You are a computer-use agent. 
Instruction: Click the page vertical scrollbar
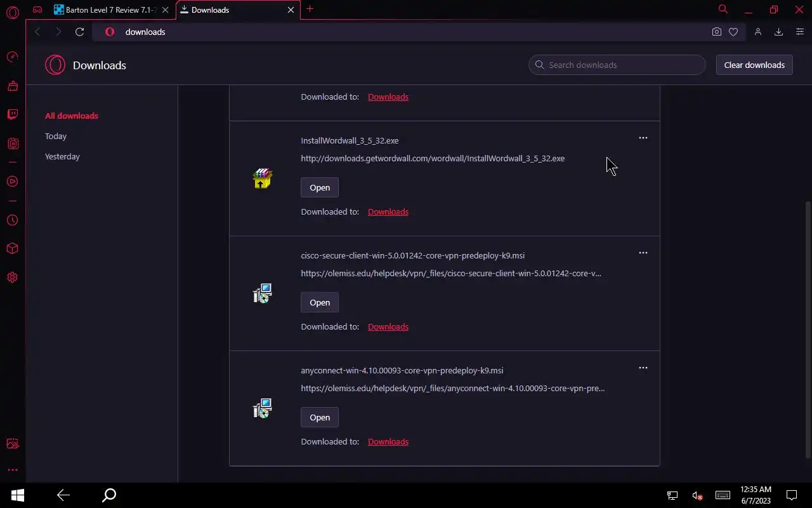tap(808, 329)
